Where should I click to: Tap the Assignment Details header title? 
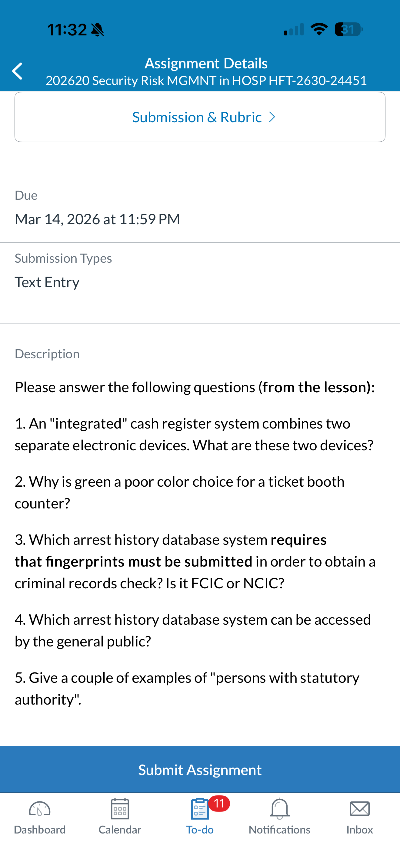(x=206, y=63)
